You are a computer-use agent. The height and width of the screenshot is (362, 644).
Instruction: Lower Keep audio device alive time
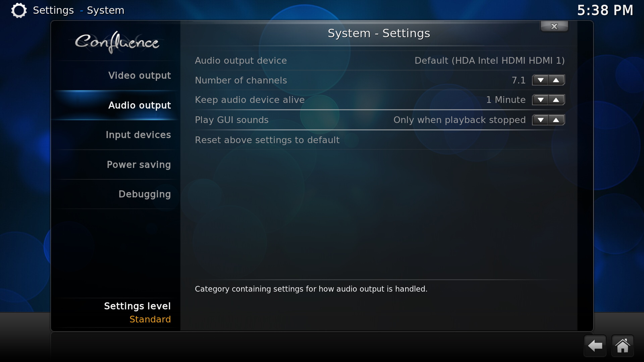pos(540,100)
